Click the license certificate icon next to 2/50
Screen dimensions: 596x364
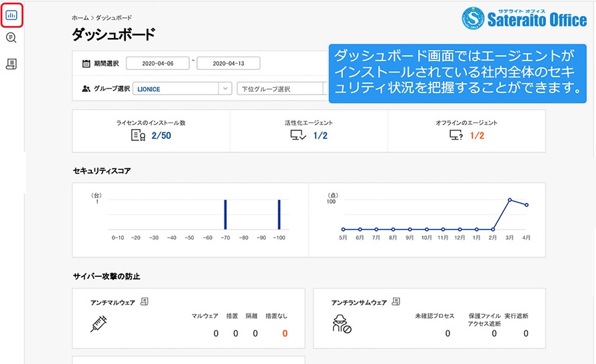coord(138,135)
